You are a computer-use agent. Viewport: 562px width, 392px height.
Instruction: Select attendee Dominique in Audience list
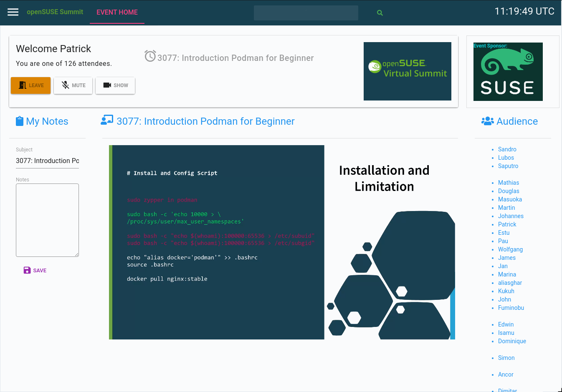click(x=512, y=341)
